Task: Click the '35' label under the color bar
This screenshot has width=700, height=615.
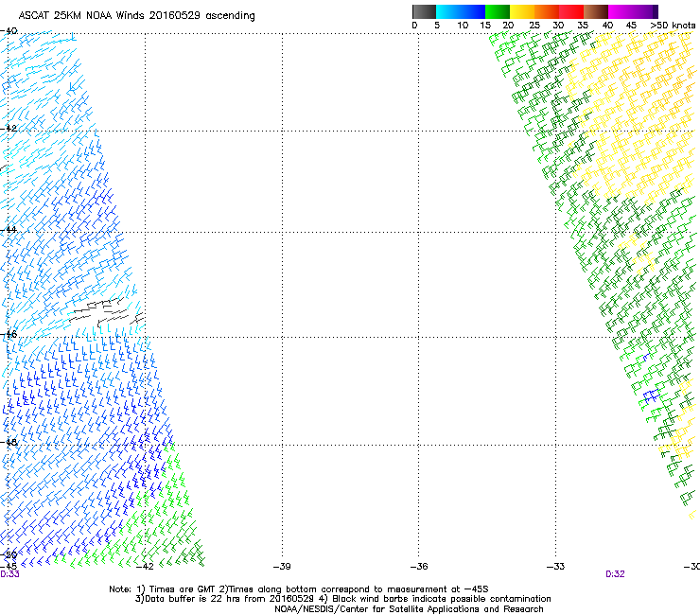Action: [583, 26]
